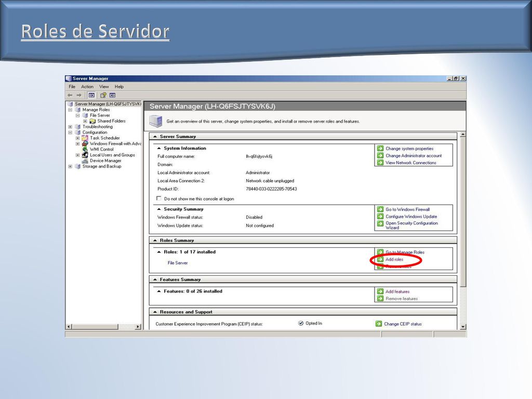The width and height of the screenshot is (532, 399).
Task: Select the Configuration node icon
Action: click(78, 132)
